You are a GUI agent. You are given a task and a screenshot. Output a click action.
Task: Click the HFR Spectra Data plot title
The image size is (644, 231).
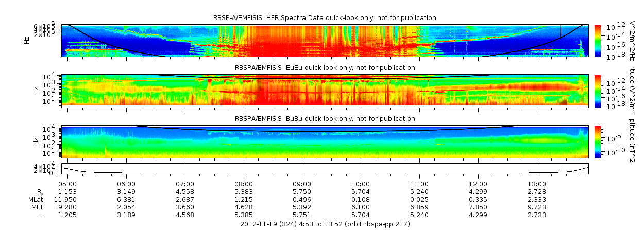coord(325,18)
